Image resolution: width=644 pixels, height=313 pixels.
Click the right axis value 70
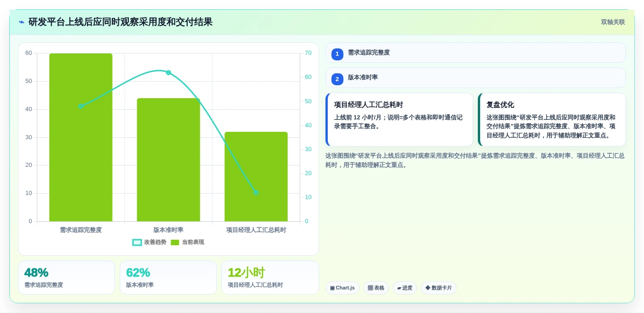point(308,53)
